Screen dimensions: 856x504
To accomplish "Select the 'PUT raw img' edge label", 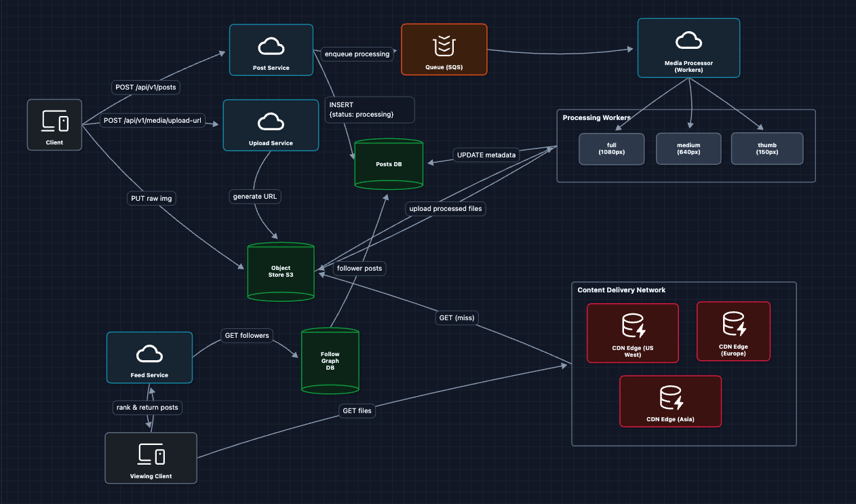I will pyautogui.click(x=151, y=198).
